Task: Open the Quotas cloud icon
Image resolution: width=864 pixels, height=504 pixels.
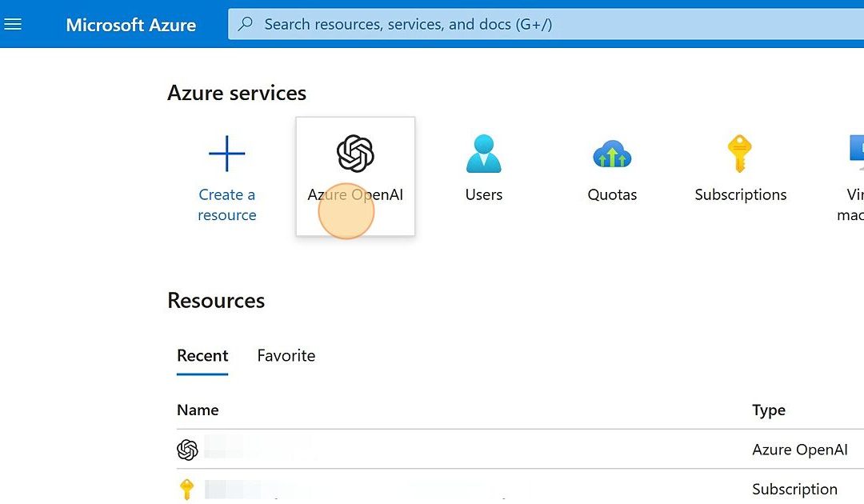Action: [612, 154]
